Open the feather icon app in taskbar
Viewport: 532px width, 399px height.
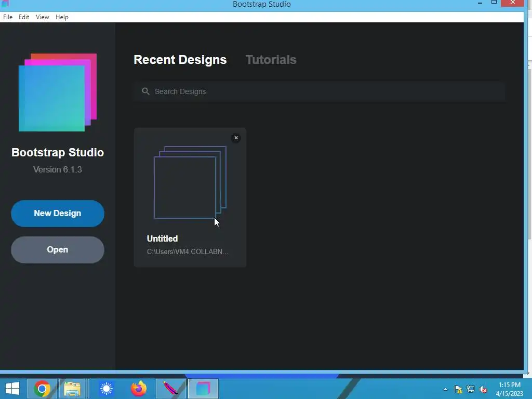pos(170,389)
